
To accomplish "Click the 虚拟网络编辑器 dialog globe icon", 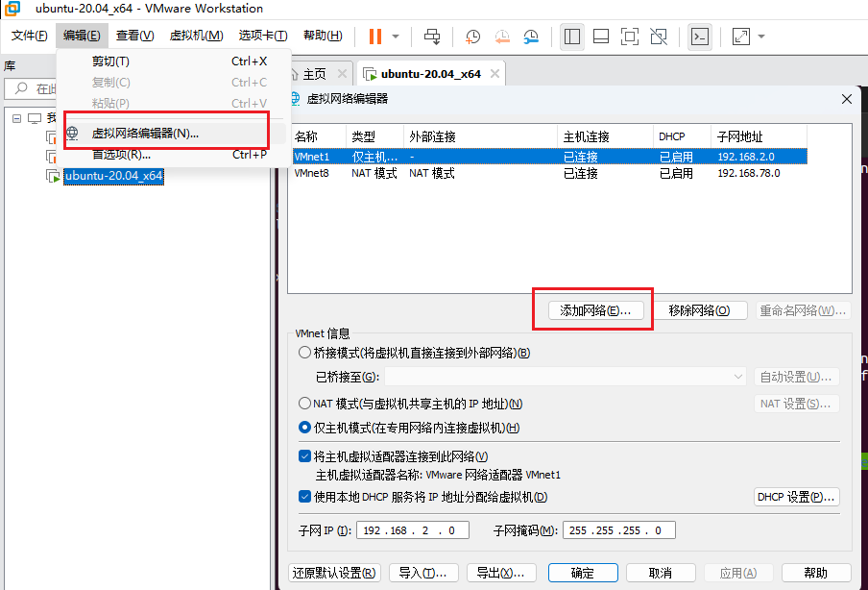I will pos(295,99).
